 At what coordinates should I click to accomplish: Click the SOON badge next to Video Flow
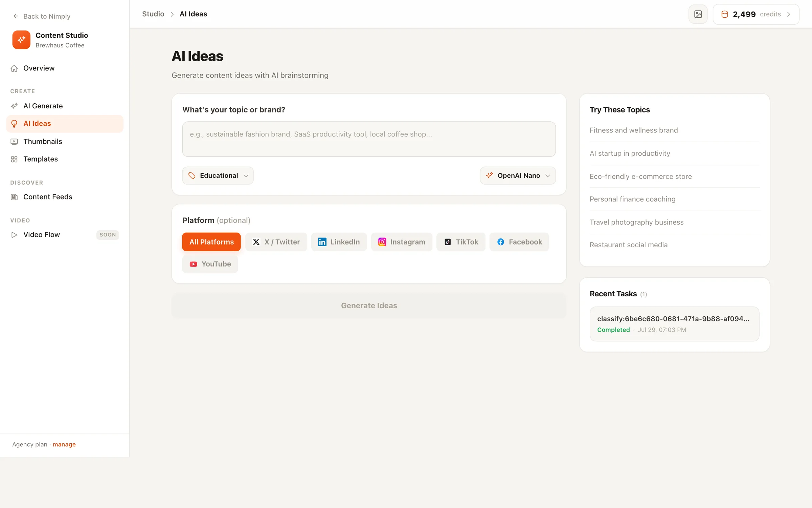108,235
